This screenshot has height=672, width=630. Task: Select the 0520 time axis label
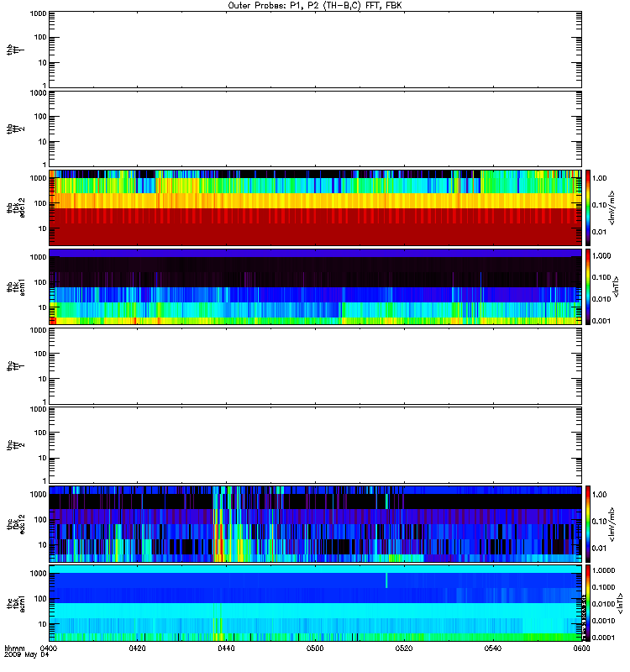(404, 648)
